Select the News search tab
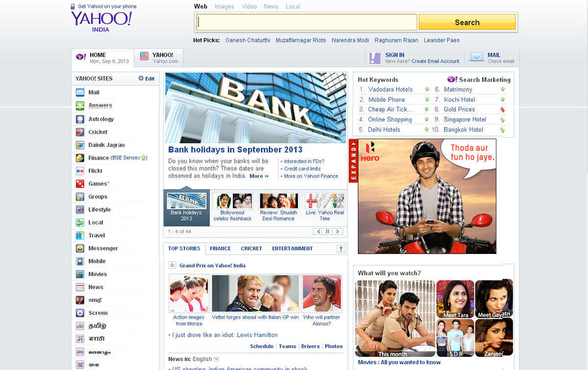 271,6
